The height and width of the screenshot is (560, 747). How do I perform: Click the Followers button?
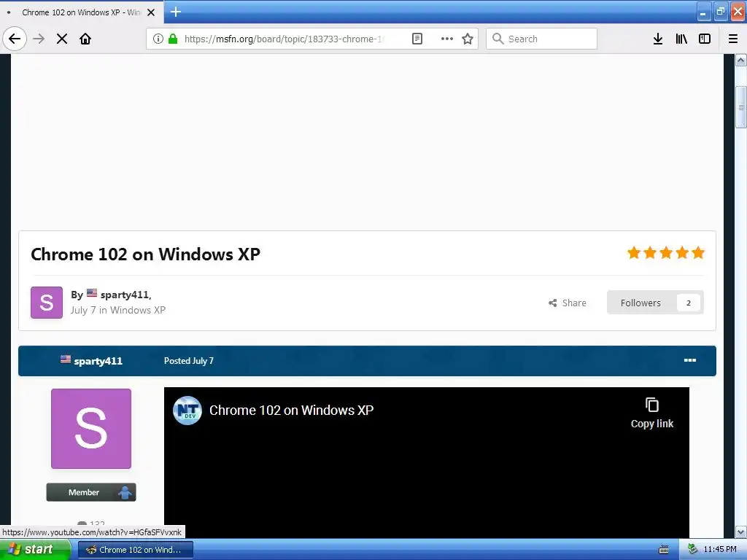tap(655, 303)
